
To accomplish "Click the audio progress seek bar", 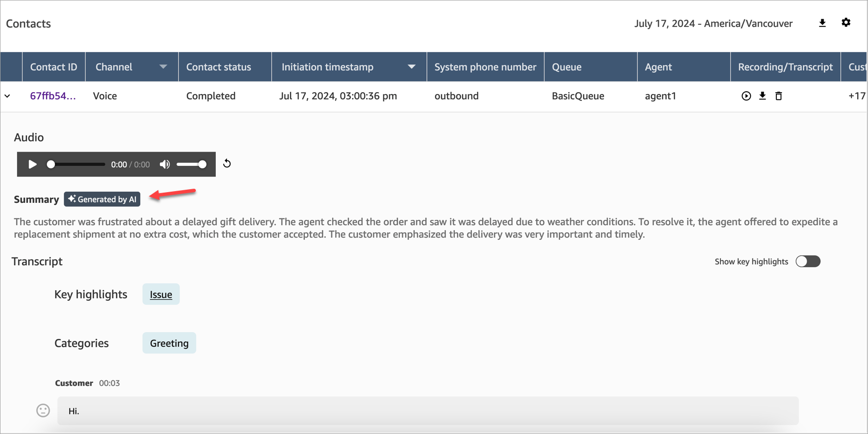I will click(x=76, y=164).
